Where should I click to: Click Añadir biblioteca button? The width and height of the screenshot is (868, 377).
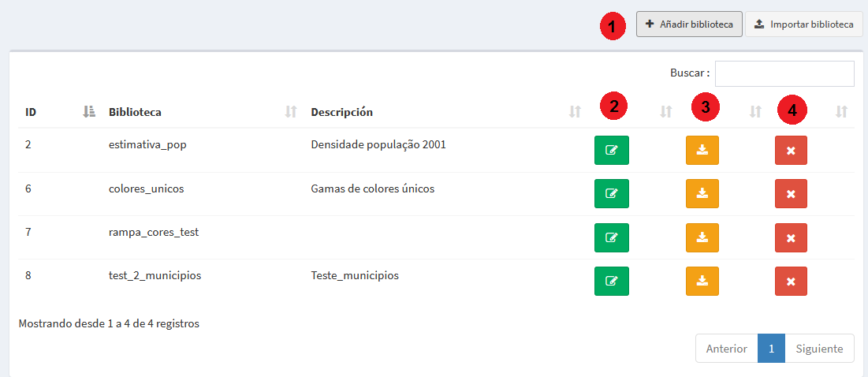[689, 24]
